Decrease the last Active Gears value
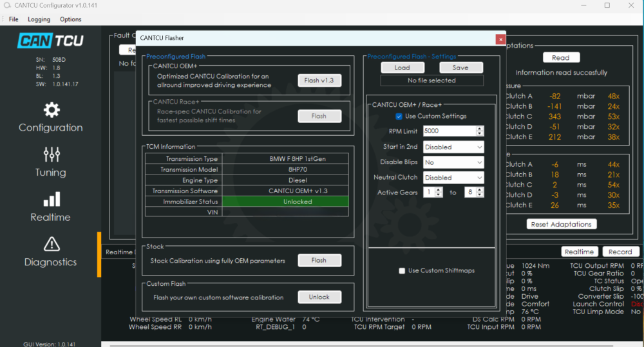 (480, 194)
